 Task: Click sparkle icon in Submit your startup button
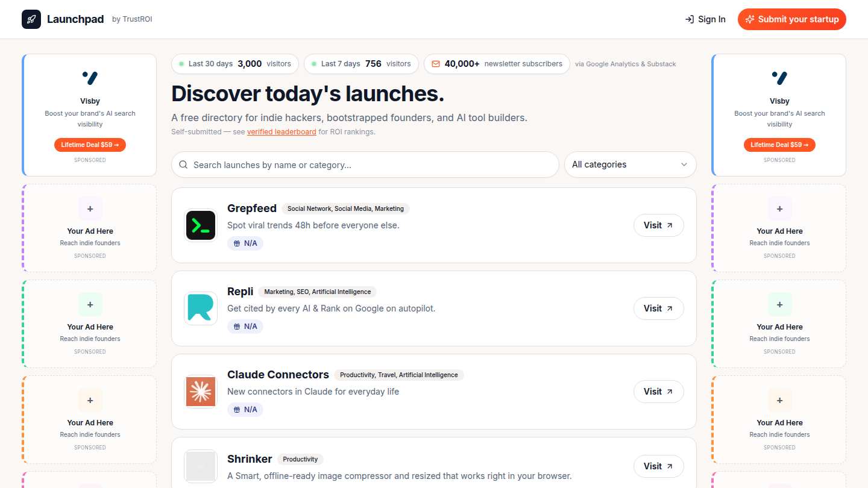tap(750, 19)
